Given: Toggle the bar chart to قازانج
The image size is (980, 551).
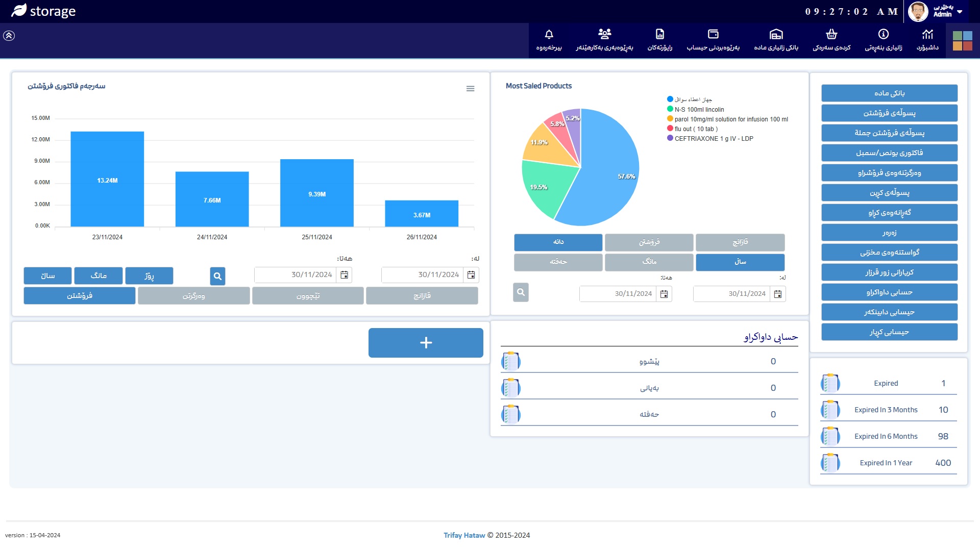Looking at the screenshot, I should (422, 296).
